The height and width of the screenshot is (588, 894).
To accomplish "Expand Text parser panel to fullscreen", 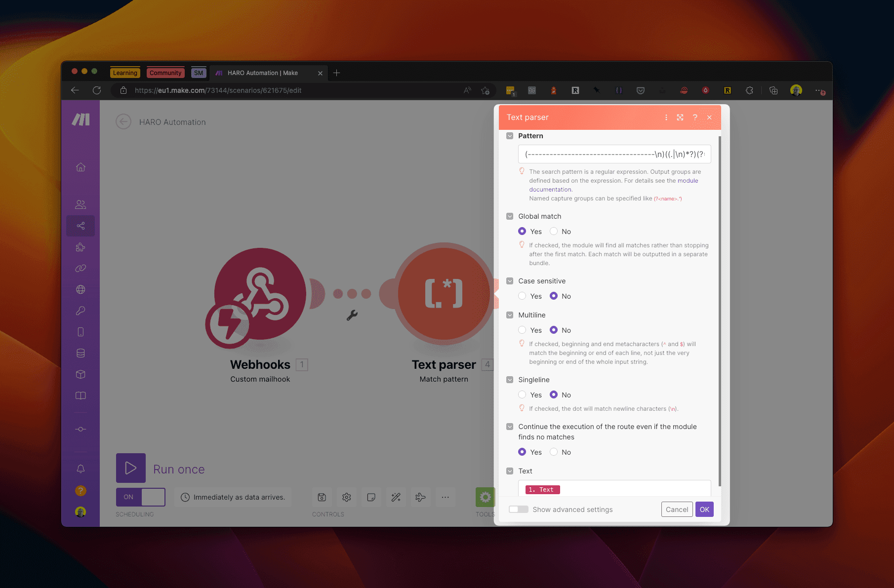I will 680,118.
